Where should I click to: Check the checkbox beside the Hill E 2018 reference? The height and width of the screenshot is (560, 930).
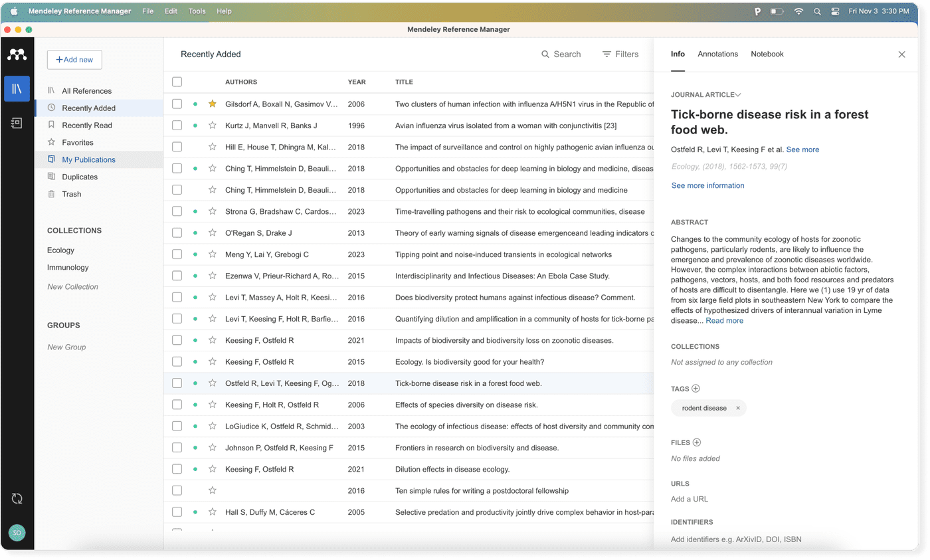(x=177, y=147)
